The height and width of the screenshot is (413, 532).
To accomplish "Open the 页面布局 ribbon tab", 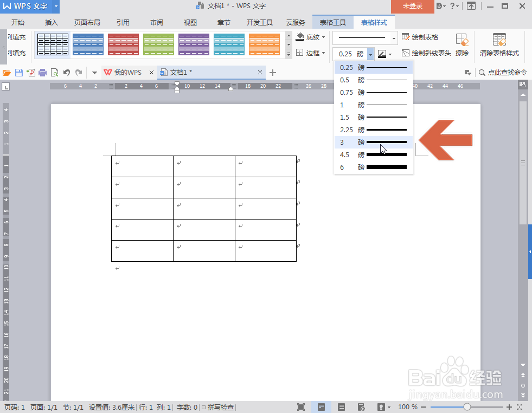I will click(87, 22).
